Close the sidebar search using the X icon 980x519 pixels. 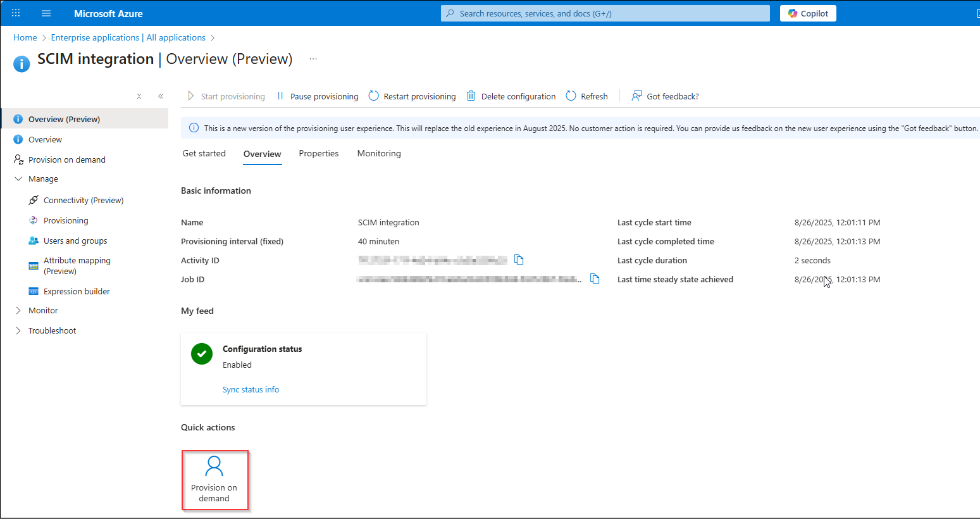139,96
